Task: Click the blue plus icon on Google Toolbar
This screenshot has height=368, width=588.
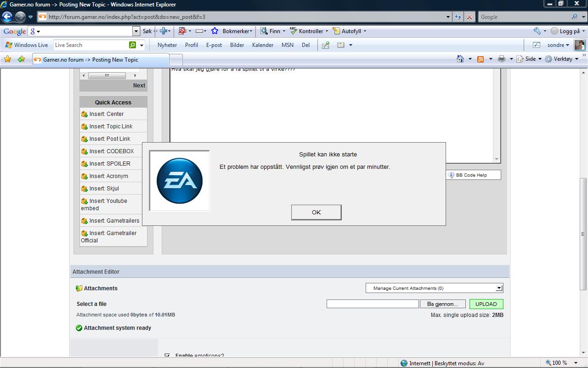Action: click(164, 31)
